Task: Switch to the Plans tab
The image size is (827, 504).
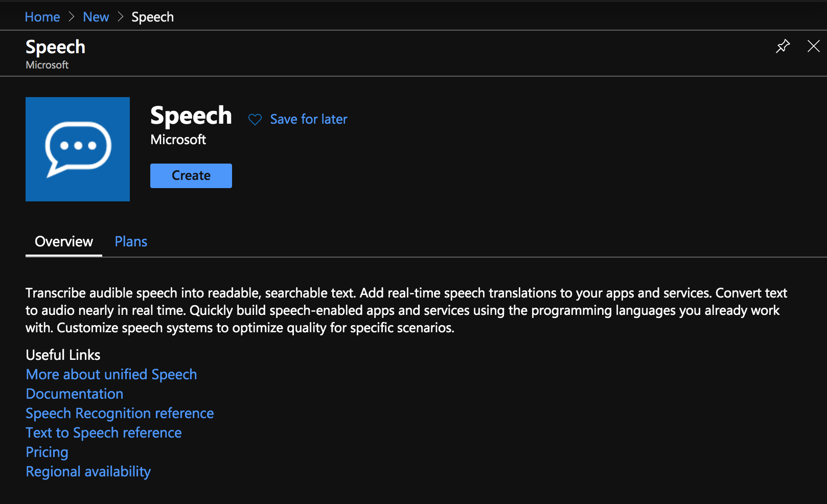Action: 131,242
